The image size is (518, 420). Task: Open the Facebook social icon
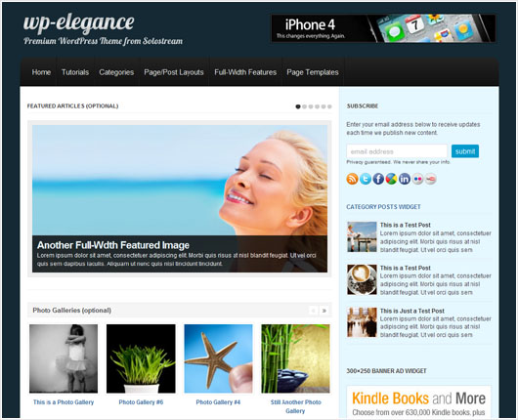(378, 179)
